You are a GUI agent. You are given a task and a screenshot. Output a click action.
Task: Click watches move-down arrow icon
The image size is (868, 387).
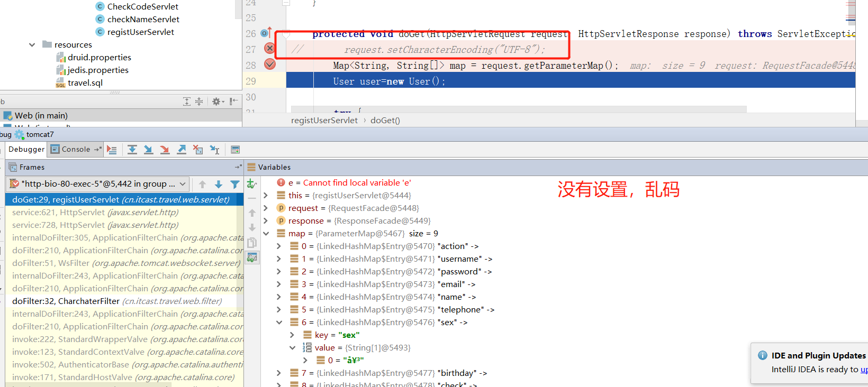coord(252,227)
